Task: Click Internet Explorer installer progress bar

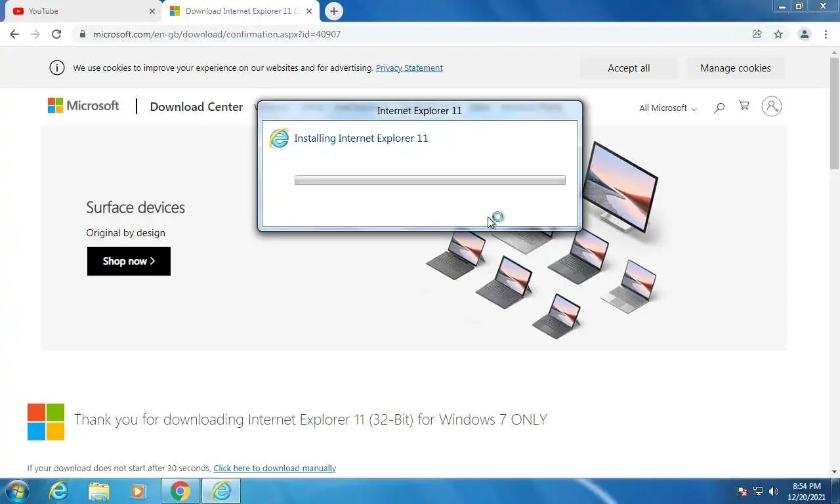Action: pyautogui.click(x=430, y=180)
